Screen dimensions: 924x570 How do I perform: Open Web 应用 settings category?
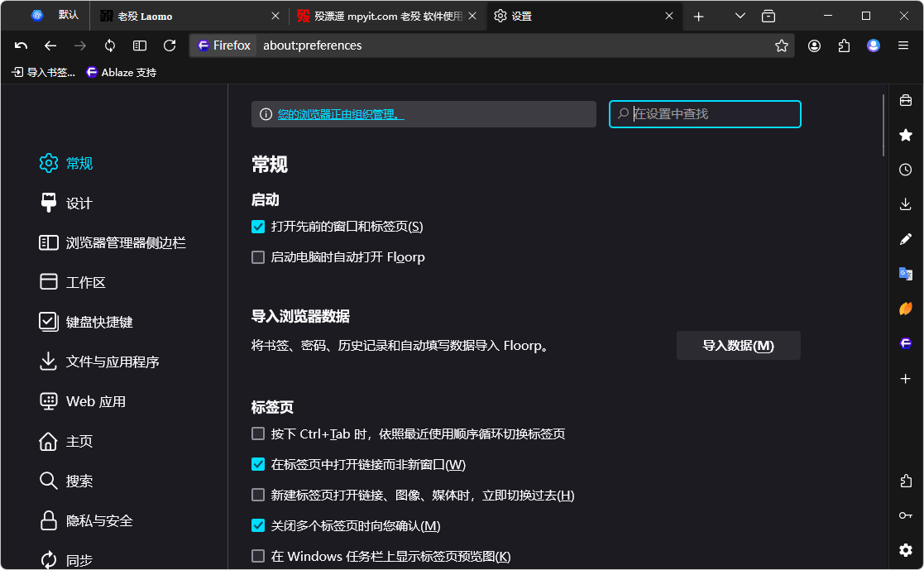click(x=83, y=402)
